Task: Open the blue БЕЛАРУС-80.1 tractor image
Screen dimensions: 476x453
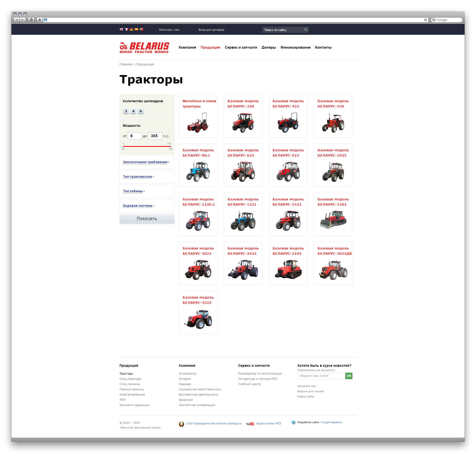Action: click(198, 172)
